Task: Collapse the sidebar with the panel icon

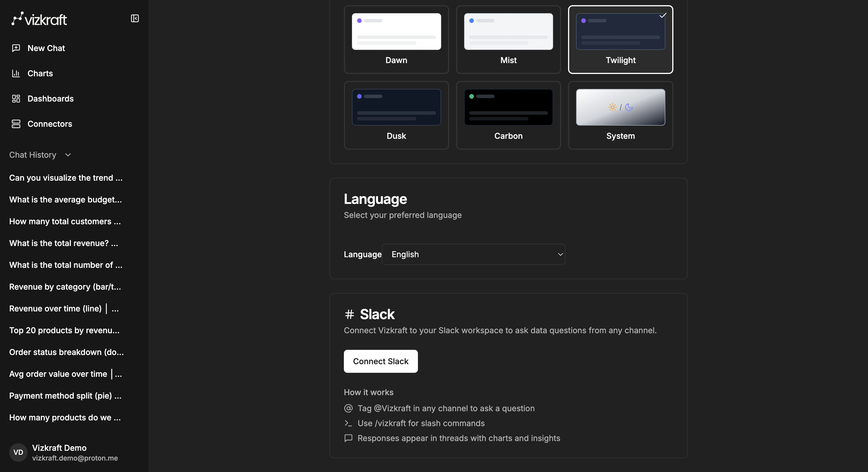Action: coord(134,18)
